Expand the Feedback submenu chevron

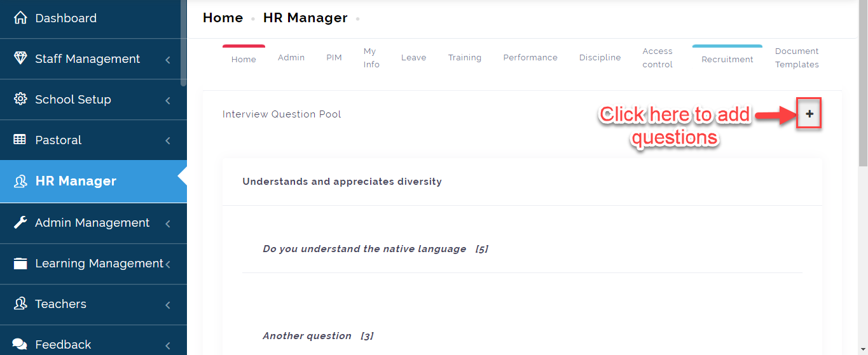168,345
